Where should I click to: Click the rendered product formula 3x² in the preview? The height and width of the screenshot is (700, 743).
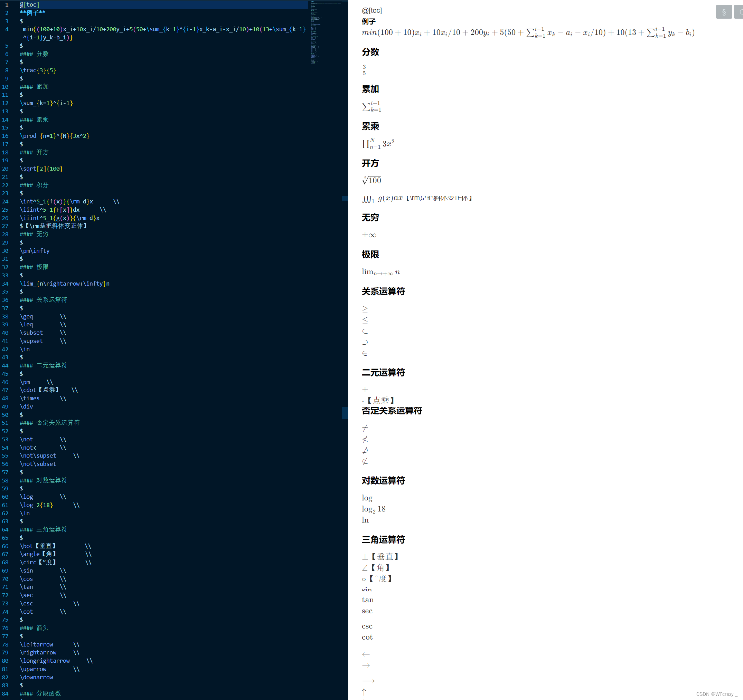(x=378, y=143)
